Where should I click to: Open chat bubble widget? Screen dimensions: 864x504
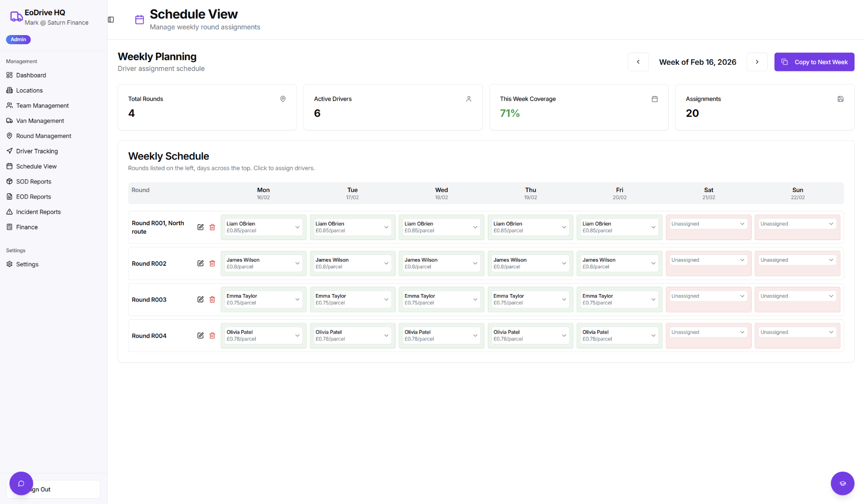coord(21,483)
